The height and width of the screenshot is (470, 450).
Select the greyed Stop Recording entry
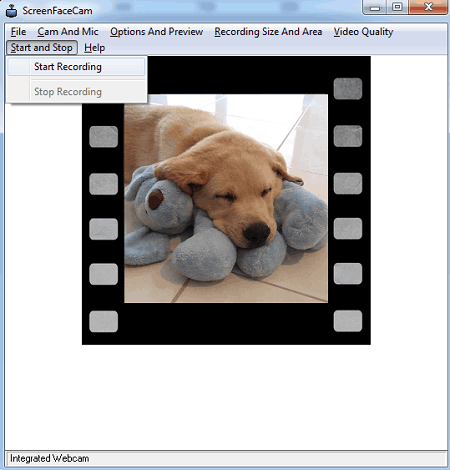pos(76,92)
